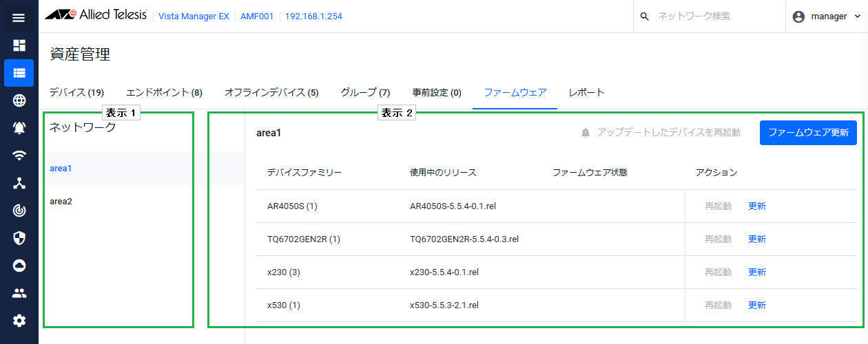Open the user management people icon
This screenshot has width=868, height=344.
19,293
